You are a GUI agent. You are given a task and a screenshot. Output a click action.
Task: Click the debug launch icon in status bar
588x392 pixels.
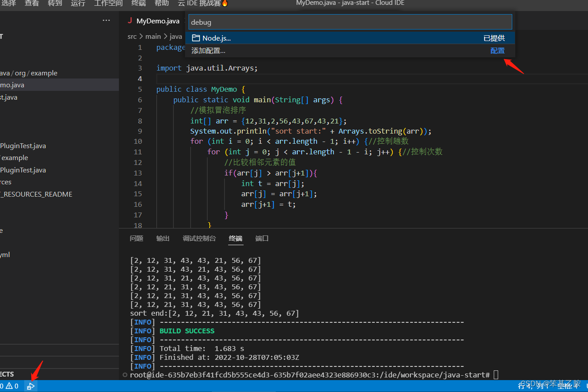coord(30,386)
